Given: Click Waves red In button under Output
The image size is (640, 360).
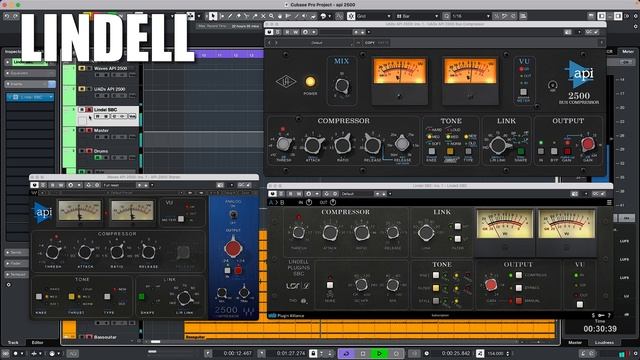Looking at the screenshot, I should click(x=238, y=270).
